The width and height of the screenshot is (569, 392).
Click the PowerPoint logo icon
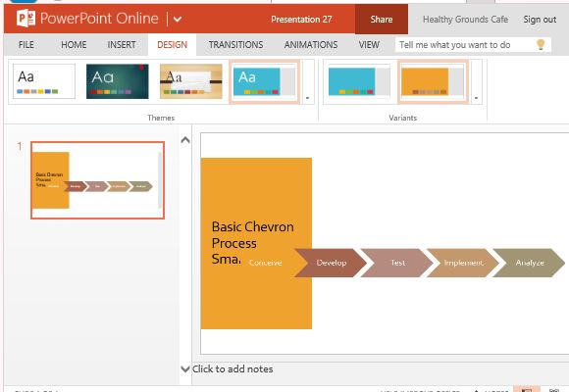pyautogui.click(x=26, y=19)
